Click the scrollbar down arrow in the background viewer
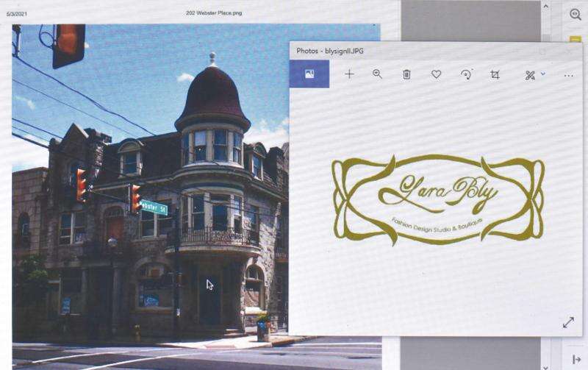Screen dimensions: 588x370 (545, 366)
